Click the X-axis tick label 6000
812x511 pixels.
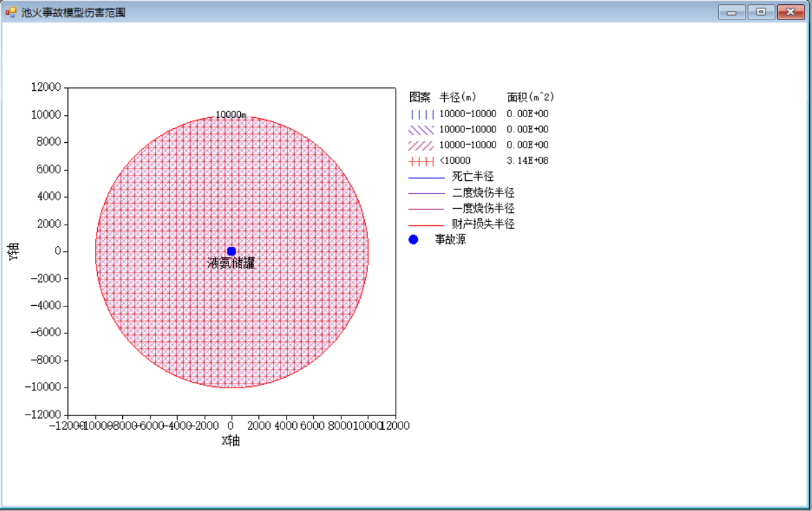[x=312, y=426]
